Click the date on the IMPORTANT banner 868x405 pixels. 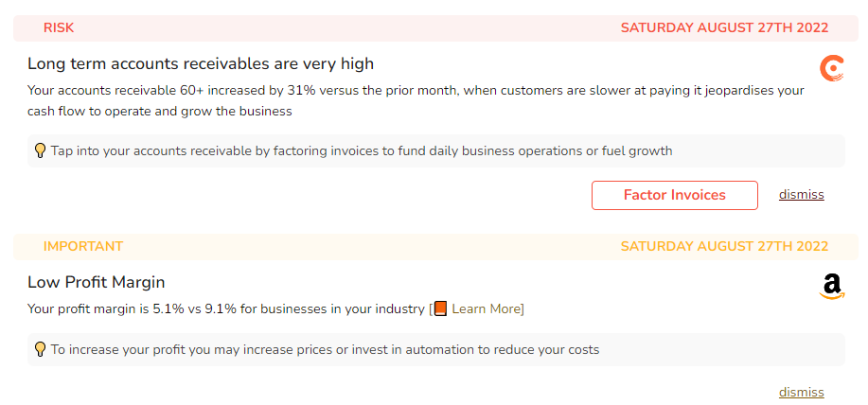724,247
